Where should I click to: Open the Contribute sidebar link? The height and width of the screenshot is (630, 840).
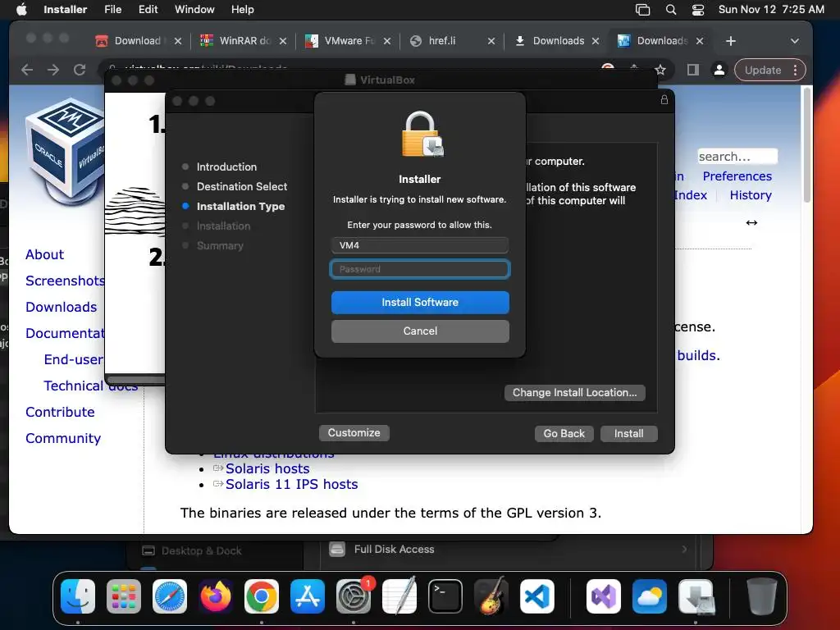(60, 412)
